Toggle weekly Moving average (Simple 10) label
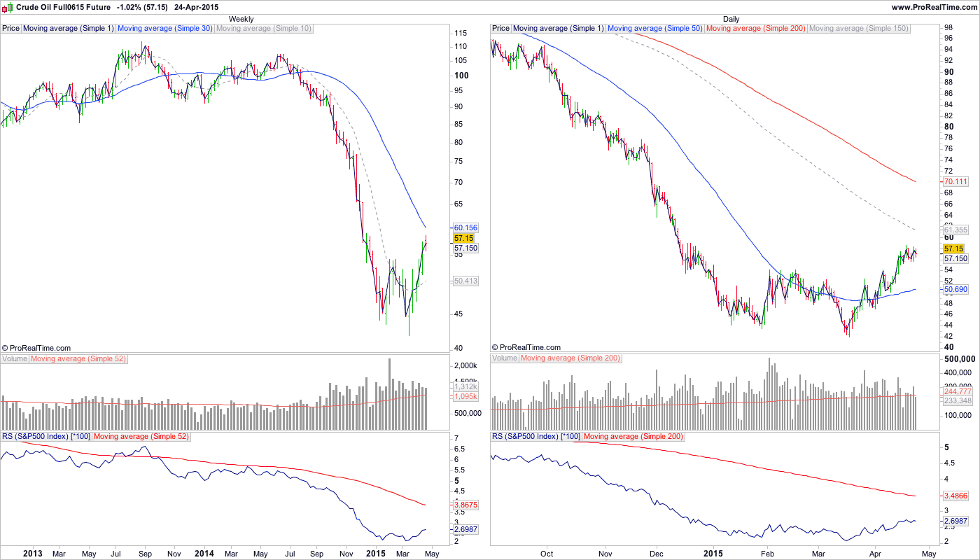Screen dimensions: 980x560 pyautogui.click(x=264, y=29)
